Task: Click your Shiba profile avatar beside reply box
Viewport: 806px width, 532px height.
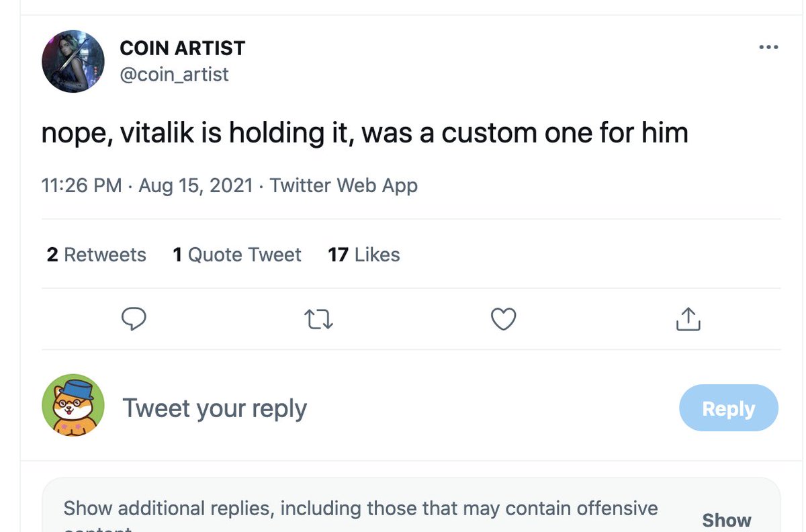Action: [x=73, y=405]
